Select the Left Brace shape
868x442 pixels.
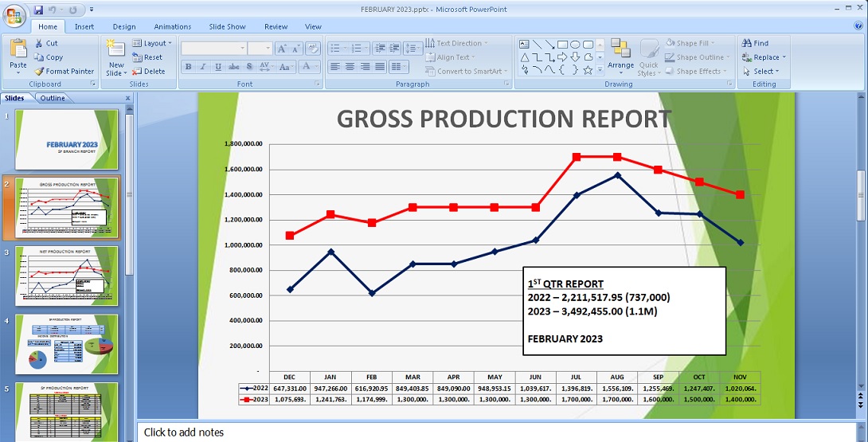pos(562,70)
